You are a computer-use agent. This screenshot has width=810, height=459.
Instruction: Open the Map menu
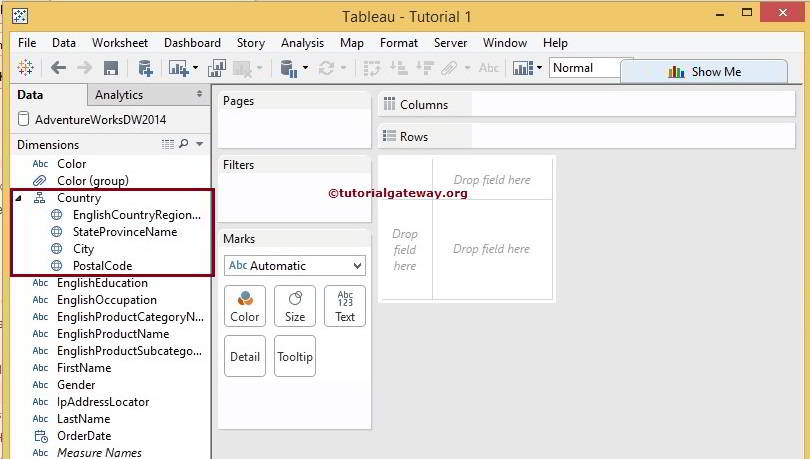(x=352, y=43)
